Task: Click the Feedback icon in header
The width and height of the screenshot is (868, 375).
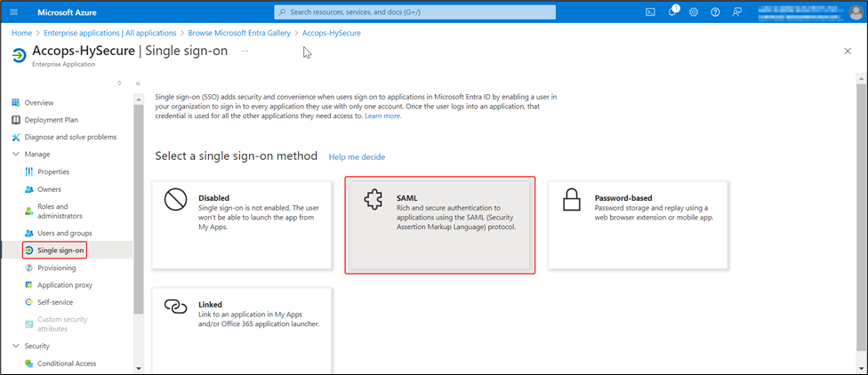Action: (x=736, y=12)
